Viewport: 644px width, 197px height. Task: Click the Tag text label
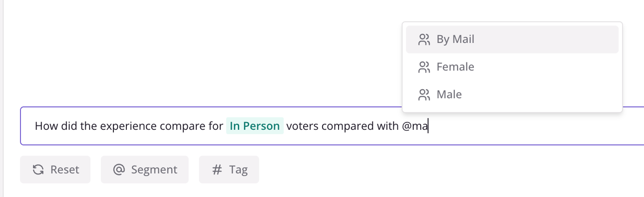[x=238, y=170]
